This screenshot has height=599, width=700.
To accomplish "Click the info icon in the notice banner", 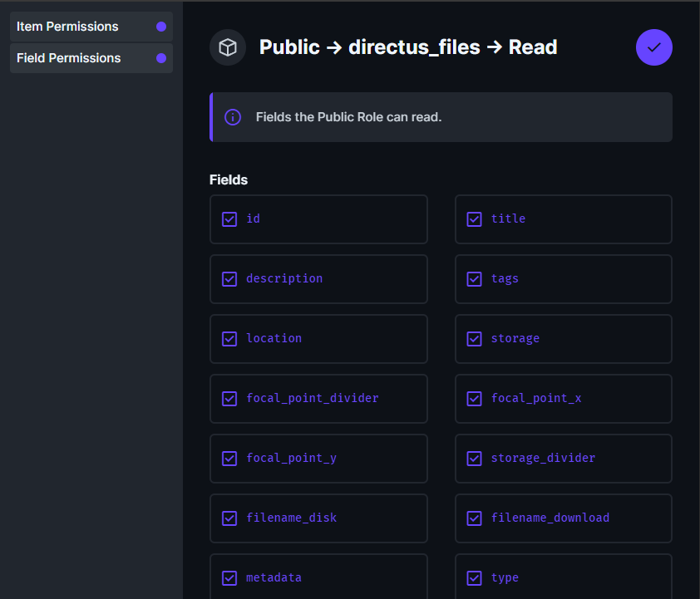I will [233, 116].
